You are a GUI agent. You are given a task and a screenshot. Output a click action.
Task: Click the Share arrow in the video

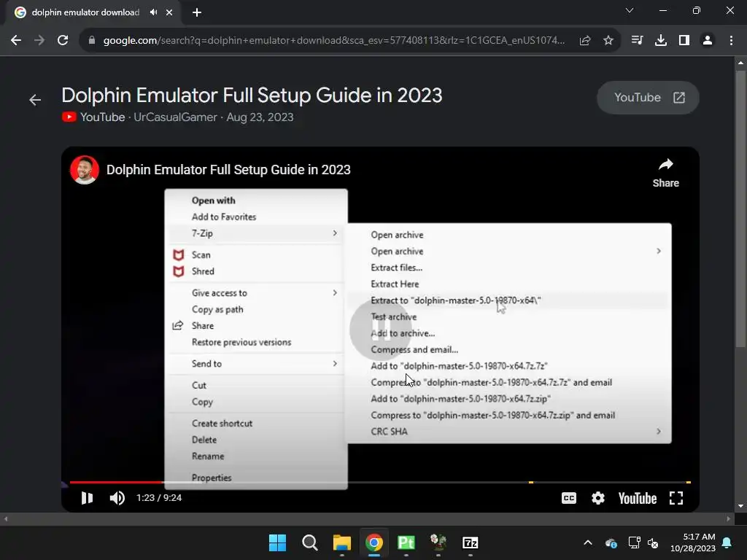click(665, 173)
